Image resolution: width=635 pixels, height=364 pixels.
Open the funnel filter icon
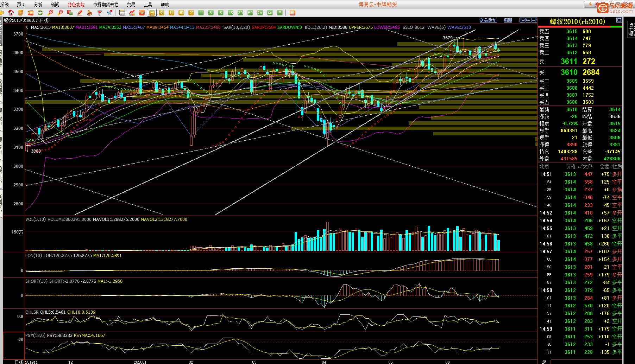[100, 13]
